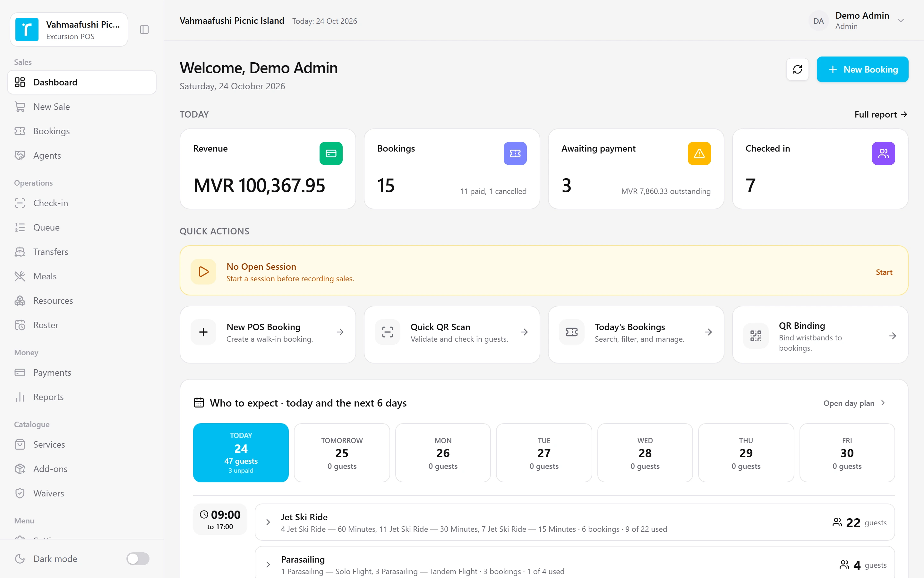This screenshot has width=924, height=578.
Task: Collapse the sidebar with the panel icon
Action: (144, 30)
